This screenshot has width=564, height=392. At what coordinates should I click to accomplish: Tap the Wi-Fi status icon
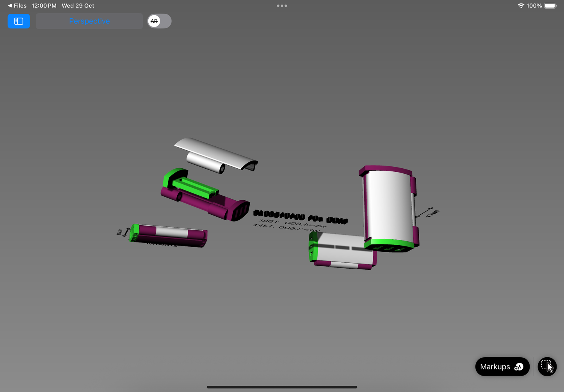point(521,5)
